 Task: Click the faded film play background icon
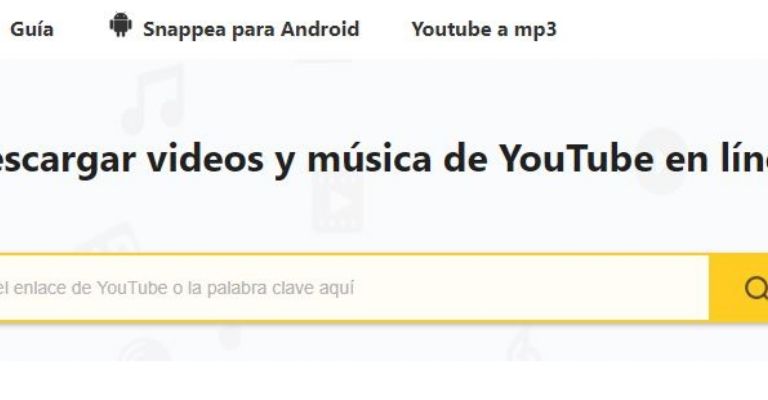click(338, 202)
